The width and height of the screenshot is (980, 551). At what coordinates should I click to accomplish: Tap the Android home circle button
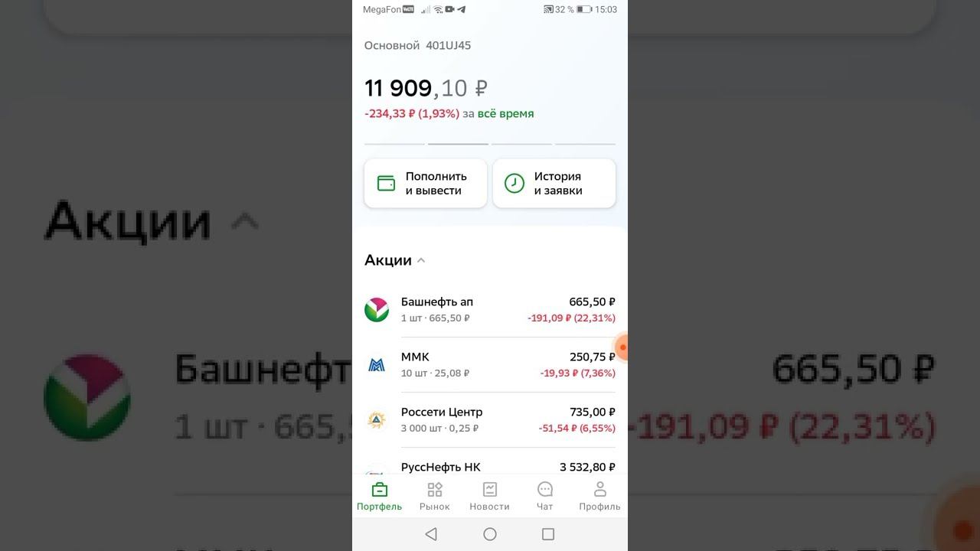coord(490,534)
